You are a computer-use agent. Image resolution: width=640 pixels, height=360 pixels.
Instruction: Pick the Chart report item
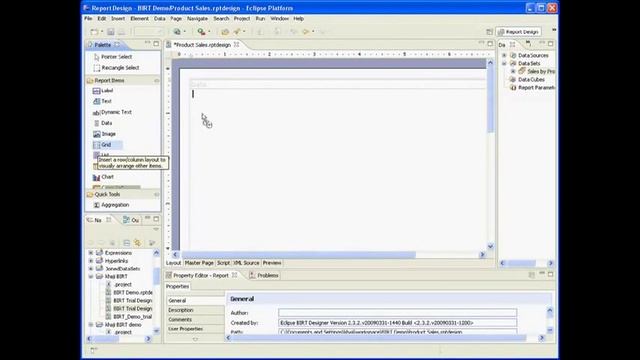[103, 177]
